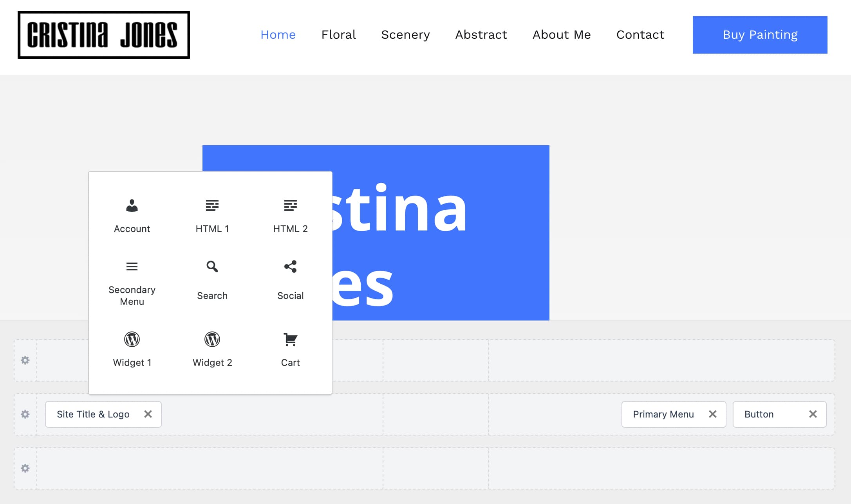The width and height of the screenshot is (851, 504).
Task: Click the Buy Painting button
Action: pyautogui.click(x=760, y=35)
